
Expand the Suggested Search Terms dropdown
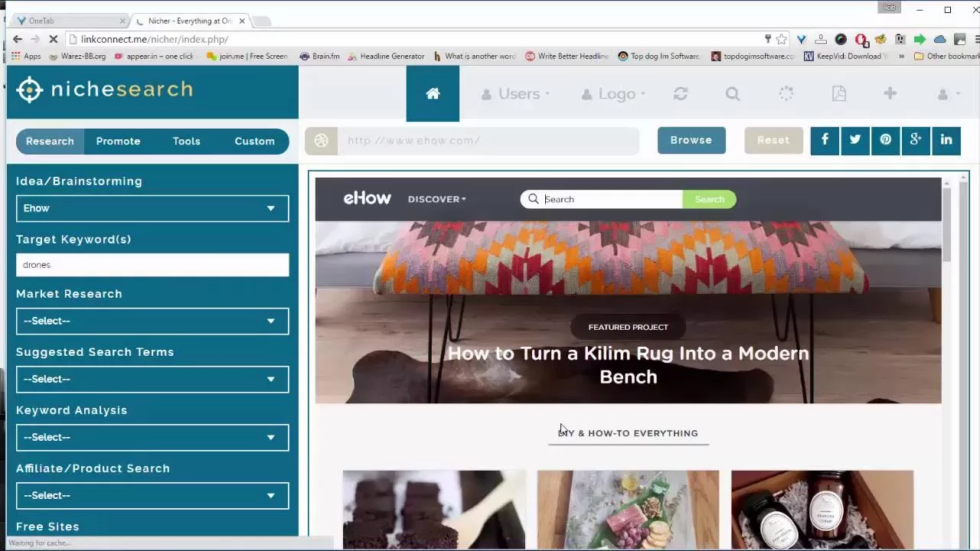coord(152,379)
